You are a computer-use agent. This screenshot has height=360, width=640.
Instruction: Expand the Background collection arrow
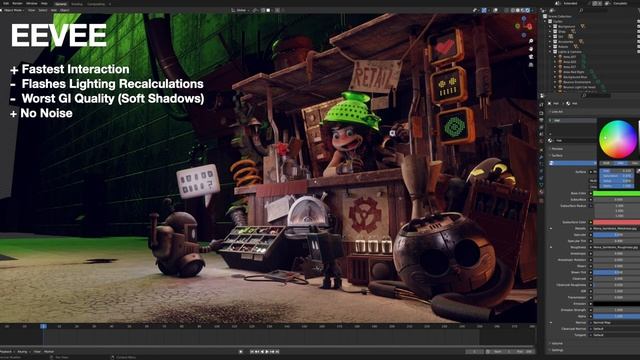550,27
